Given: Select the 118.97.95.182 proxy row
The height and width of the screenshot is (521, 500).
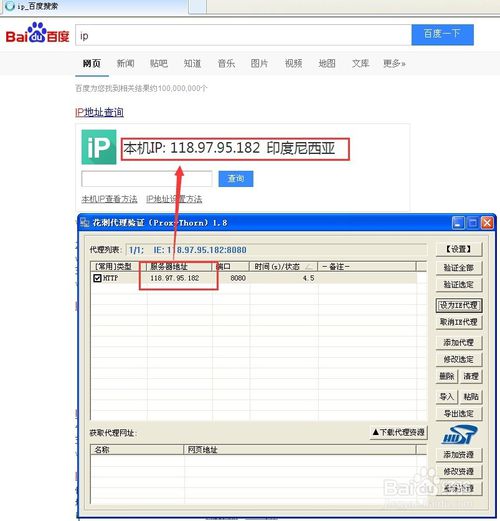Looking at the screenshot, I should tap(254, 278).
